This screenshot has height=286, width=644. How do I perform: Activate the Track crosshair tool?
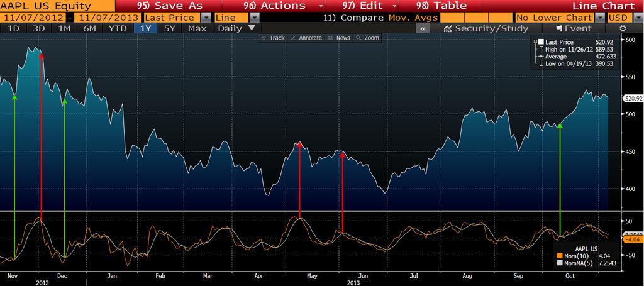[x=273, y=38]
